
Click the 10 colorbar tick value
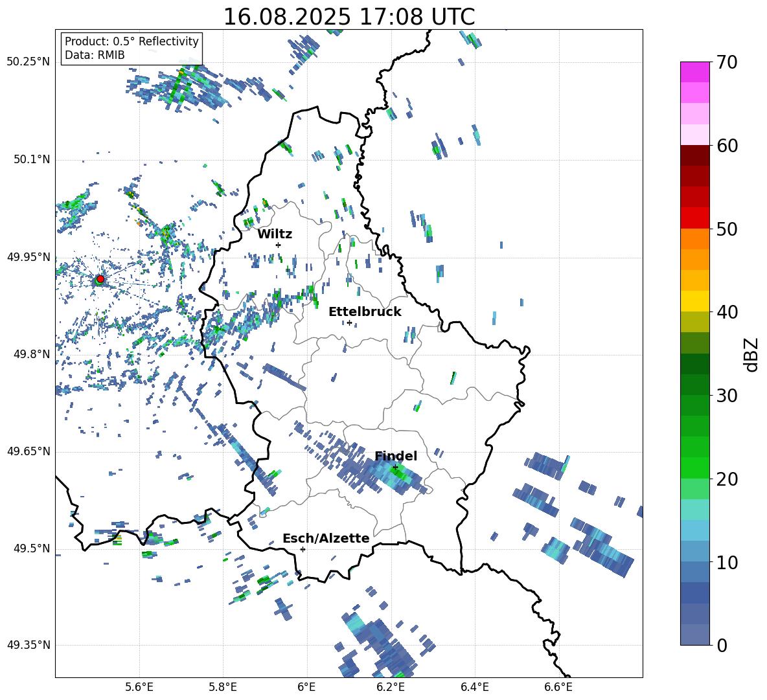pyautogui.click(x=727, y=563)
